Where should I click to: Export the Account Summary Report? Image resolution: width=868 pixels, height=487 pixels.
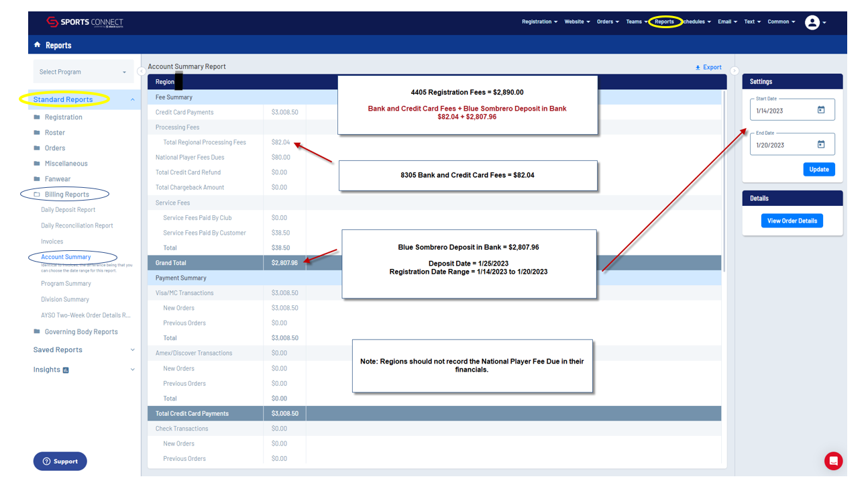pyautogui.click(x=708, y=67)
